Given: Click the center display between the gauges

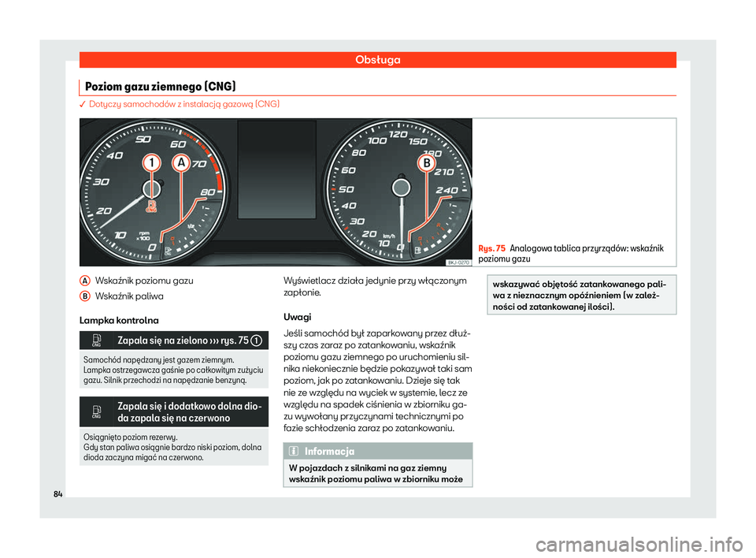Looking at the screenshot, I should click(x=276, y=168).
